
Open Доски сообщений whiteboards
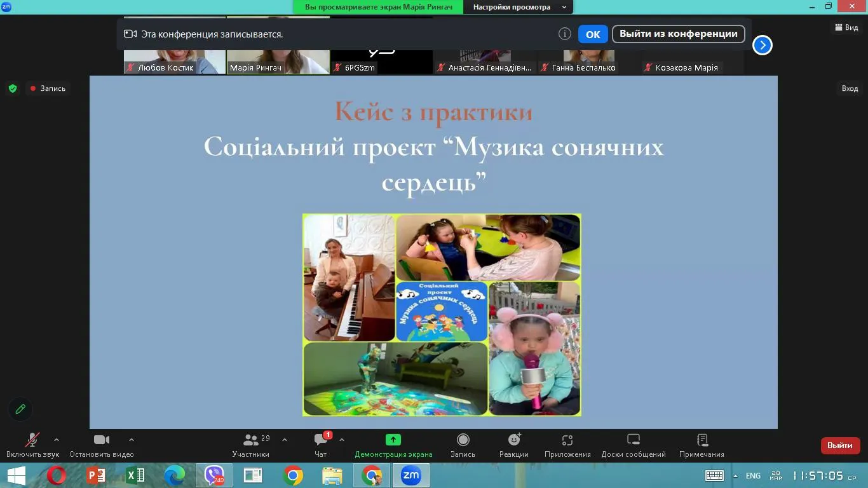tap(634, 445)
